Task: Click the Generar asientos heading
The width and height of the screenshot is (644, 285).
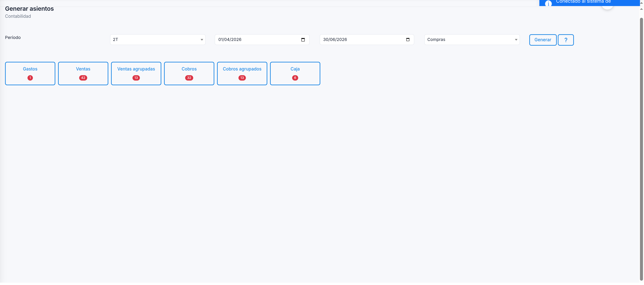Action: click(x=29, y=9)
